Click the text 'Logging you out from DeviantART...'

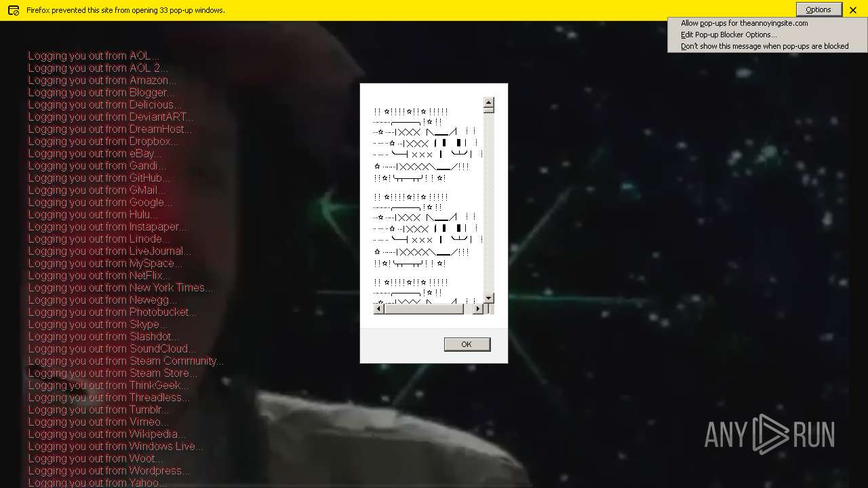click(x=111, y=117)
